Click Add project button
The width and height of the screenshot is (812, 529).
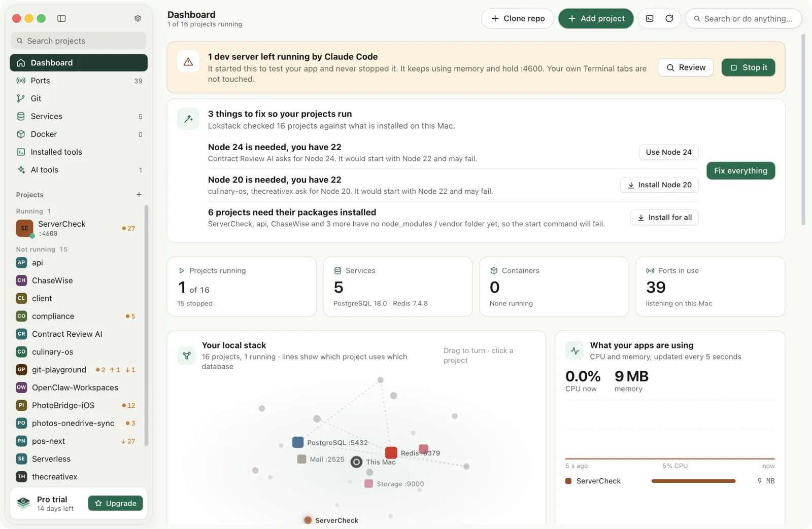[596, 18]
